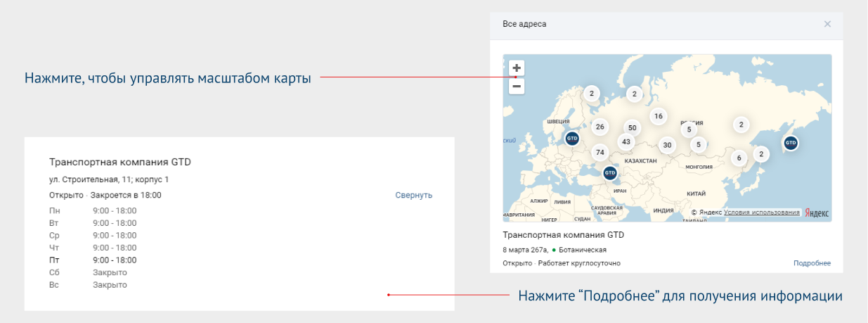Click the cluster showing 43 offices
The image size is (868, 323).
(626, 141)
